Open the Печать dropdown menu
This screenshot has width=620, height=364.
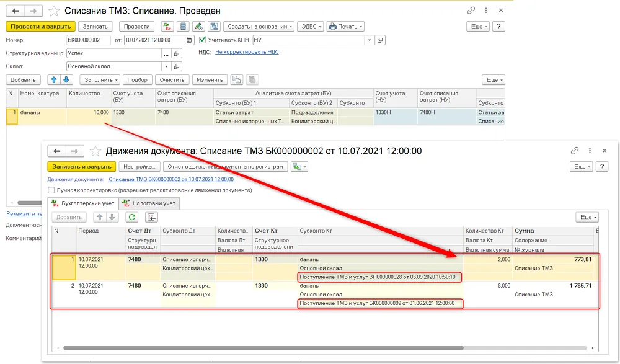tap(345, 27)
